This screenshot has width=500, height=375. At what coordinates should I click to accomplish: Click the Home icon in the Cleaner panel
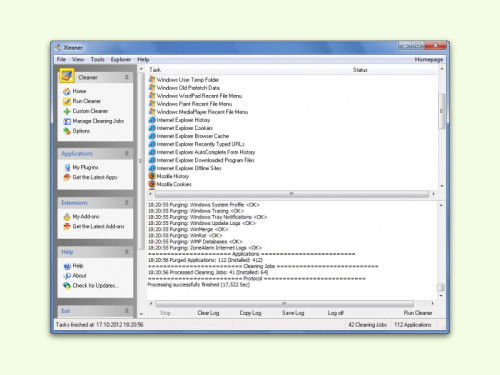67,91
